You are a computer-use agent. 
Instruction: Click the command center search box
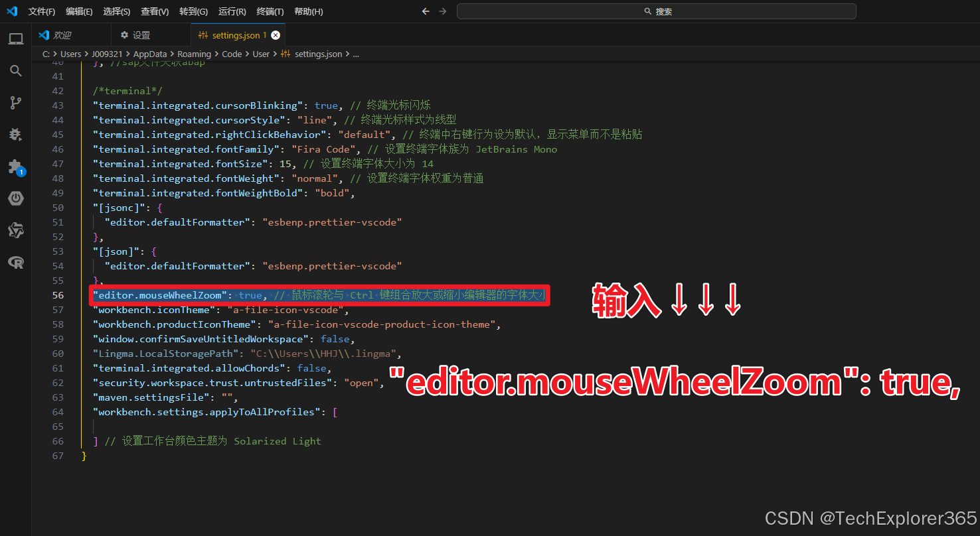pos(657,11)
